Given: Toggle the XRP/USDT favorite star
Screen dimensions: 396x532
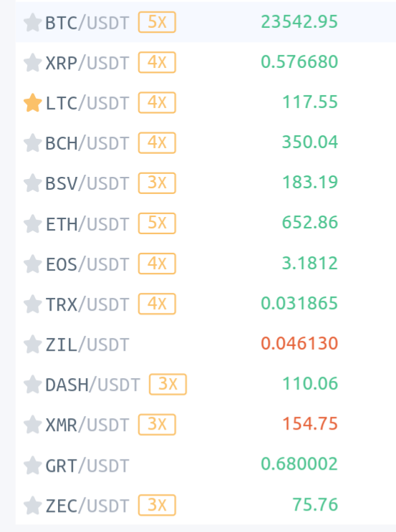Looking at the screenshot, I should (32, 62).
